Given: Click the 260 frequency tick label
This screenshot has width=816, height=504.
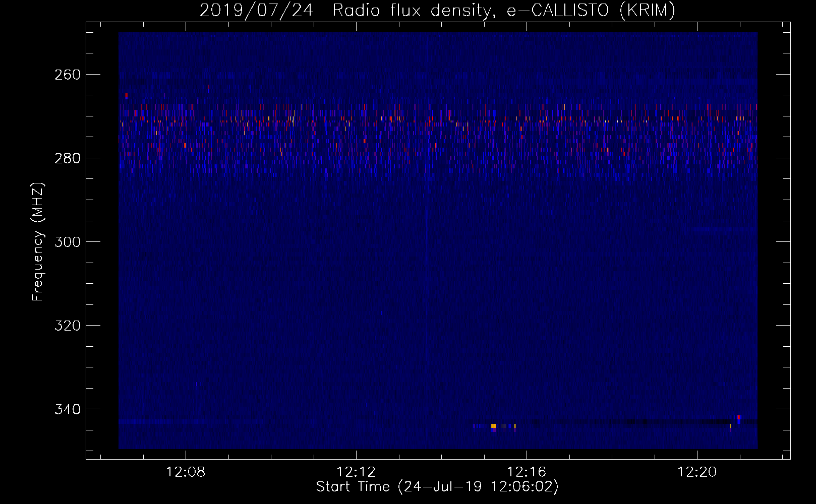Looking at the screenshot, I should tap(68, 75).
